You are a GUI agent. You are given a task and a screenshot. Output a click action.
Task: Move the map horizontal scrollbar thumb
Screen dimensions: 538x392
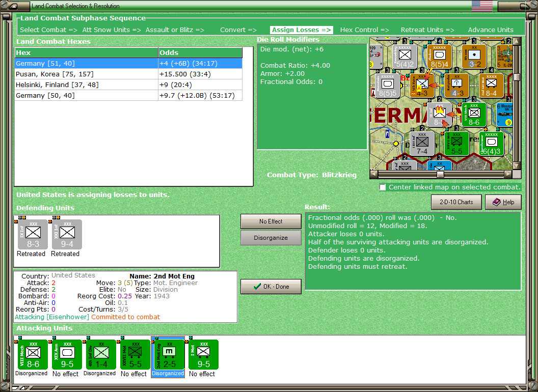pyautogui.click(x=440, y=174)
